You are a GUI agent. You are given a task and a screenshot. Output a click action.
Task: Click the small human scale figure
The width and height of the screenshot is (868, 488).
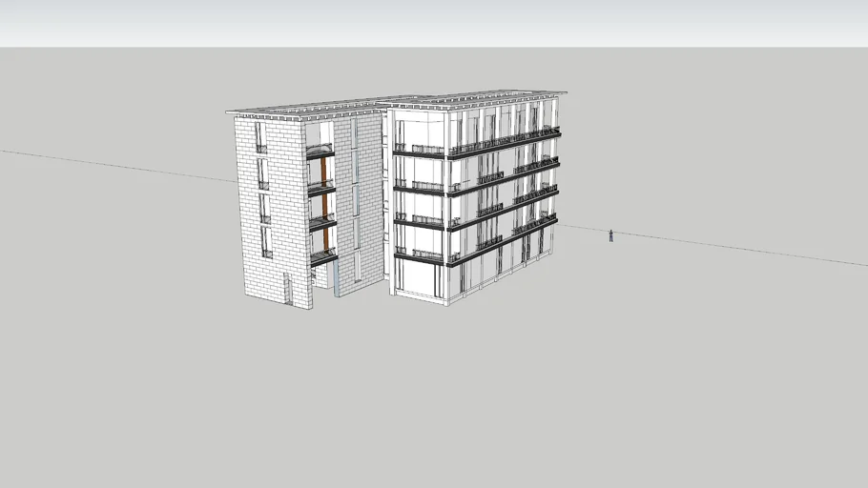tap(611, 234)
